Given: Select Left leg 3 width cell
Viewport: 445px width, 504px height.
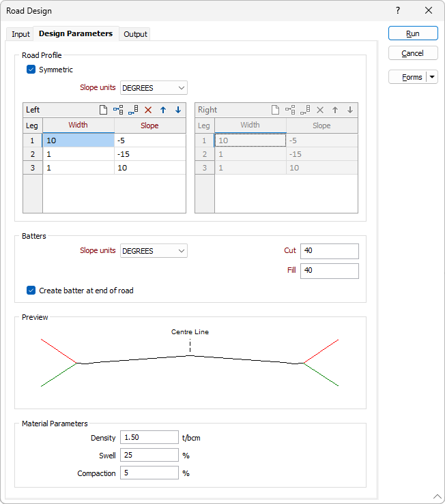Looking at the screenshot, I should (x=78, y=168).
